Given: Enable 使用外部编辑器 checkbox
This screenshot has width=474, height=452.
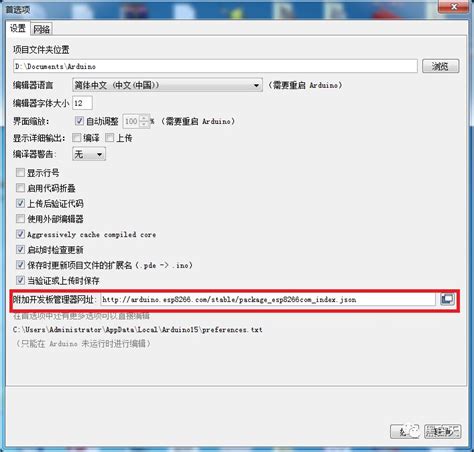Looking at the screenshot, I should (20, 218).
